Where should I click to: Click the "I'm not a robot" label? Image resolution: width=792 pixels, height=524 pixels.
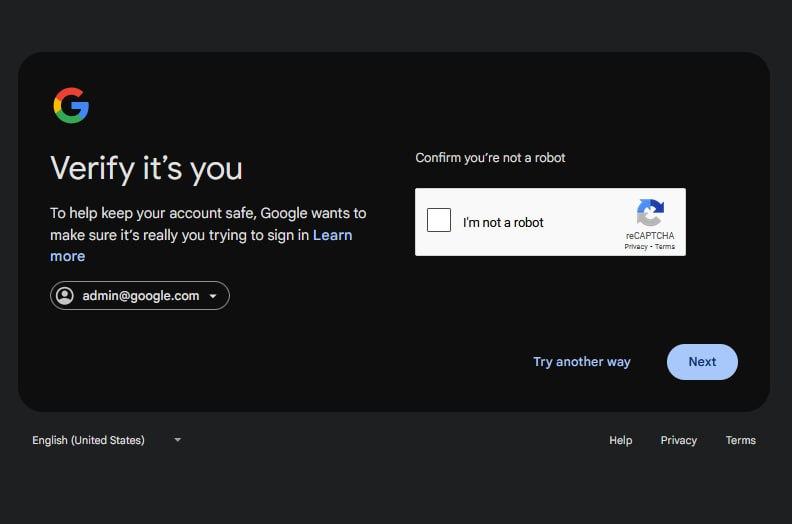(503, 222)
